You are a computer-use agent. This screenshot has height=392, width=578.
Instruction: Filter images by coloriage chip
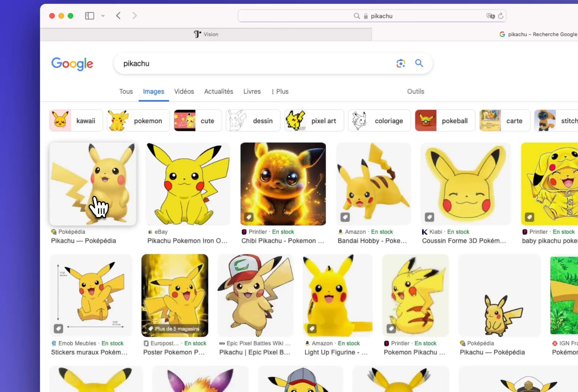(379, 121)
